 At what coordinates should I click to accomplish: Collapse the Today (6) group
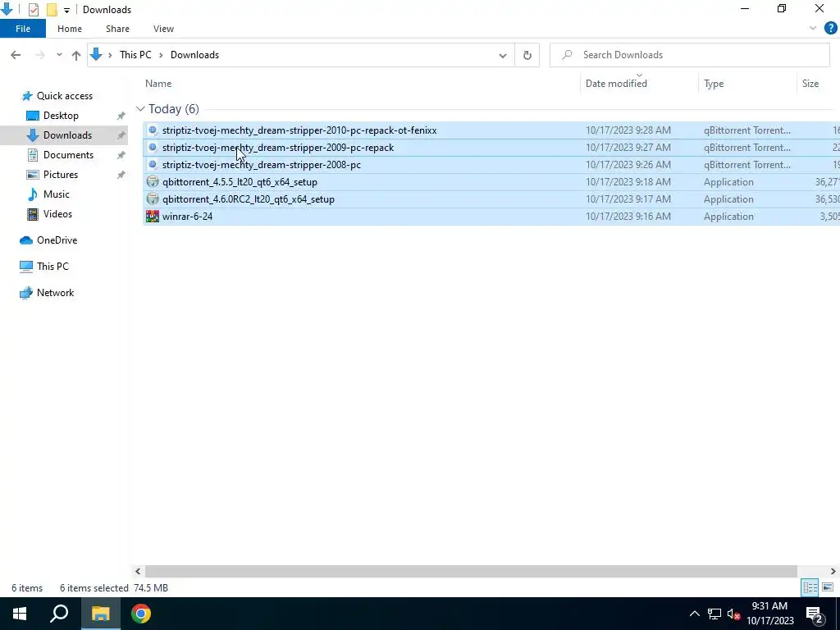140,109
